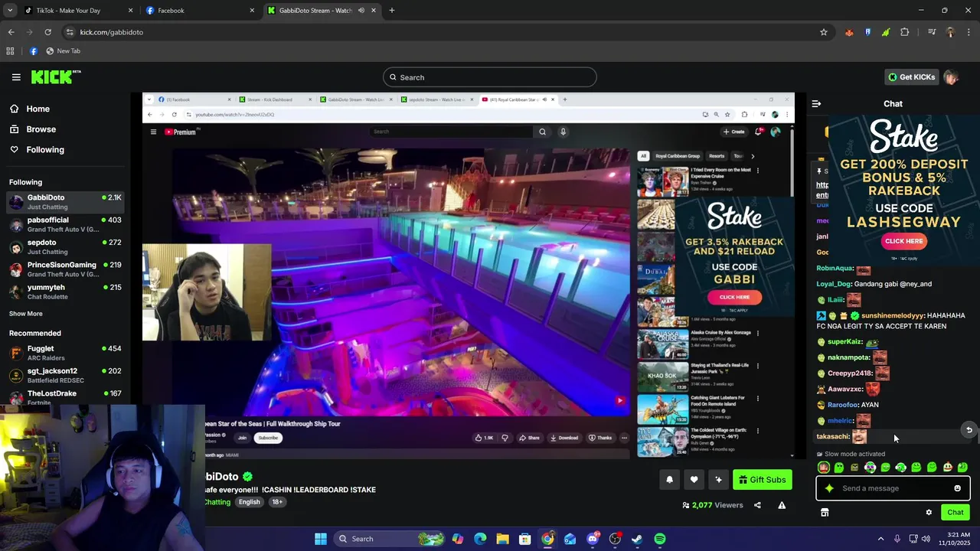Screen dimensions: 980x551
Task: Open sepdoto channel in following list
Action: click(x=66, y=246)
